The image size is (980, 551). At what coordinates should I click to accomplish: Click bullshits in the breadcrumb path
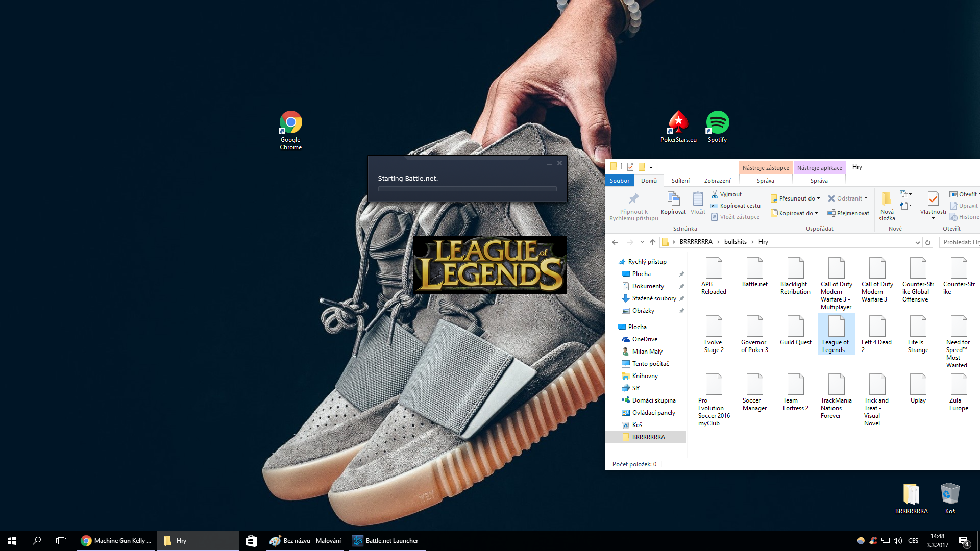pos(735,242)
